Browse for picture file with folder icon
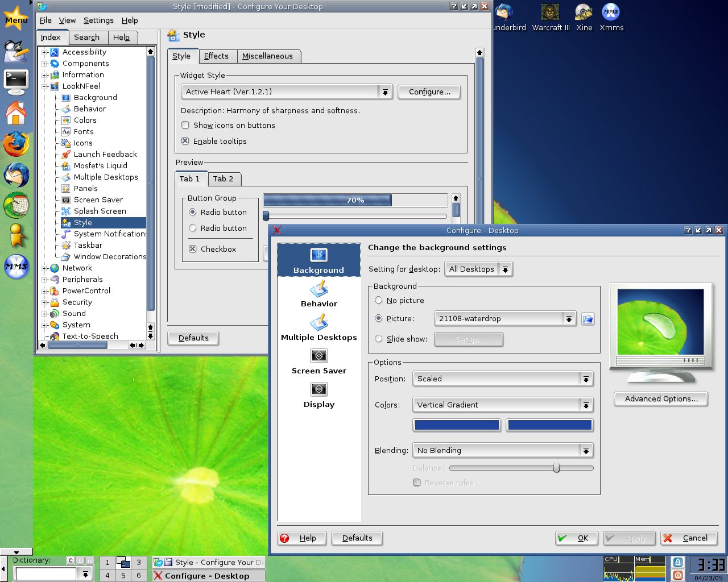Screen dimensions: 728x582 [x=588, y=319]
